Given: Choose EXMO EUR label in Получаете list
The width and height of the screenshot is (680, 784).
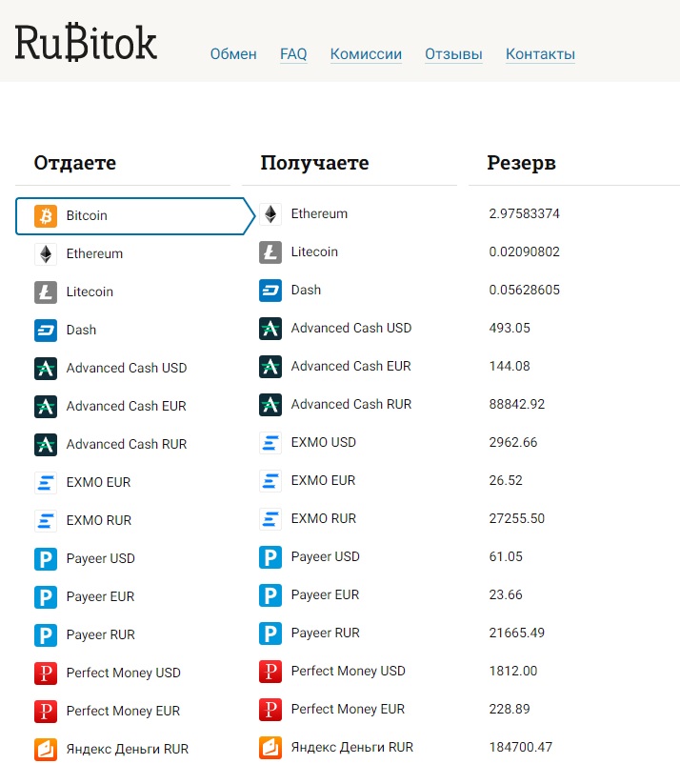Looking at the screenshot, I should 324,480.
